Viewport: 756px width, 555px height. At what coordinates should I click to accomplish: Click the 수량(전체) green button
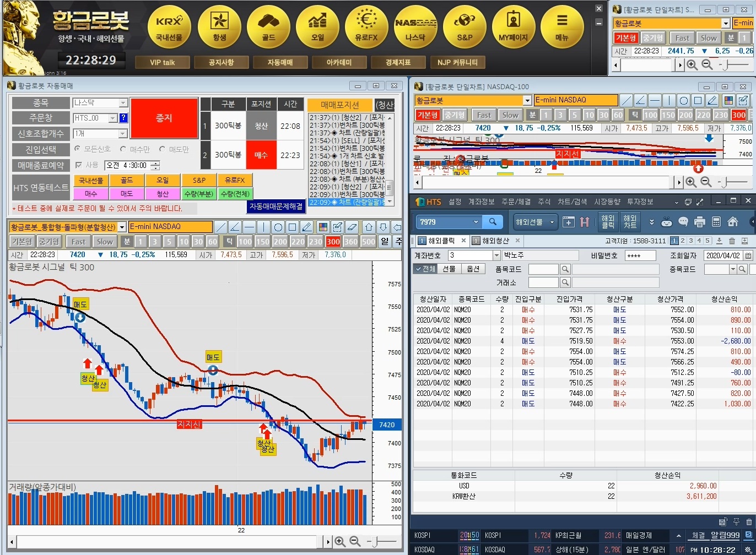234,193
